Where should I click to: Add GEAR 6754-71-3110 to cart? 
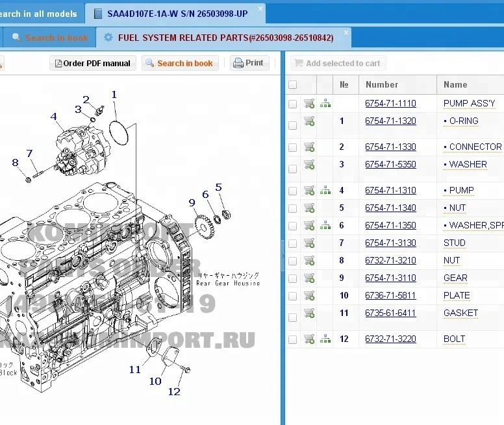(309, 278)
